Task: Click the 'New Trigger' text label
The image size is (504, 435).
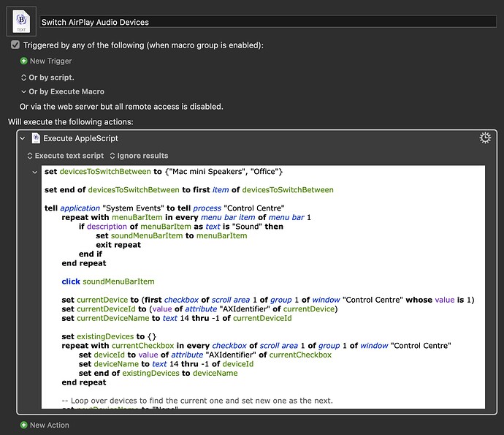Action: (x=52, y=61)
